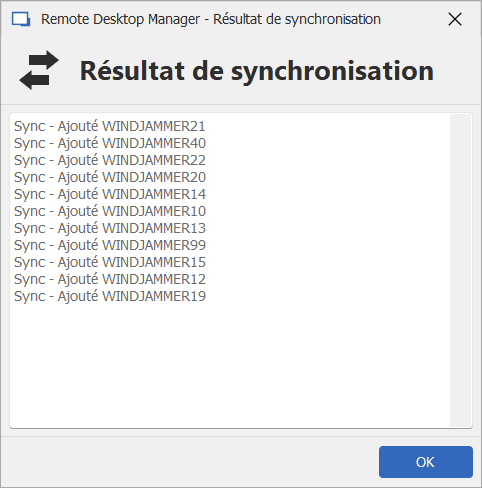The image size is (482, 488).
Task: Click the results list vertical scrollbar
Action: (x=460, y=270)
